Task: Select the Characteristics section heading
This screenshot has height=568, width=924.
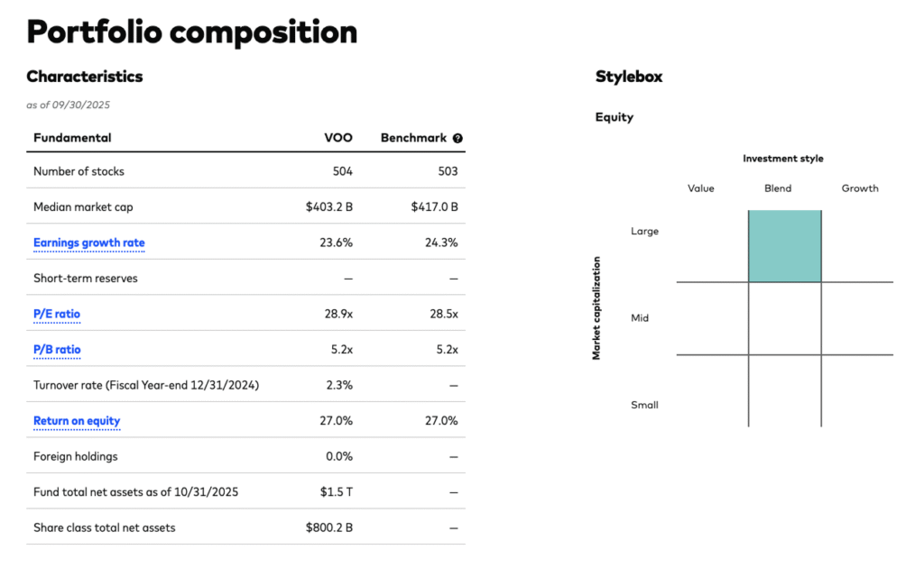Action: [x=84, y=77]
